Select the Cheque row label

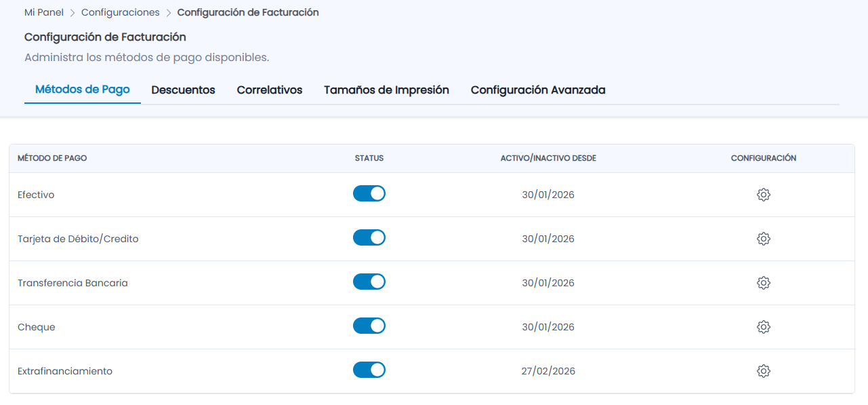coord(37,327)
